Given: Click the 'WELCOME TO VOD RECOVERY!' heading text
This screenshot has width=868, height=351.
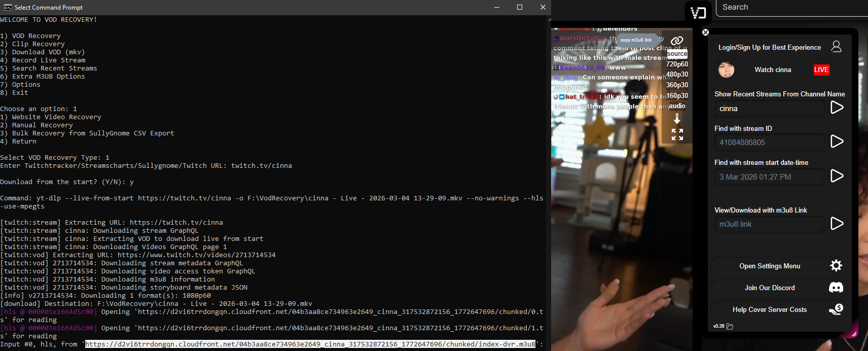Looking at the screenshot, I should (x=49, y=20).
